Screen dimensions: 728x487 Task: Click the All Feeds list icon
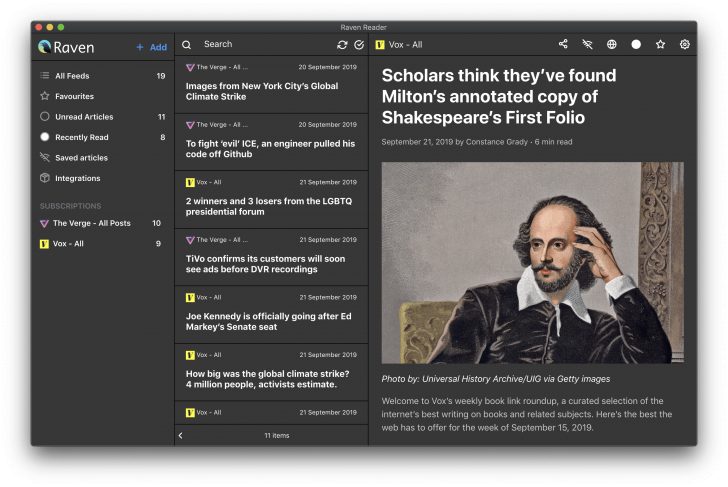pyautogui.click(x=45, y=75)
